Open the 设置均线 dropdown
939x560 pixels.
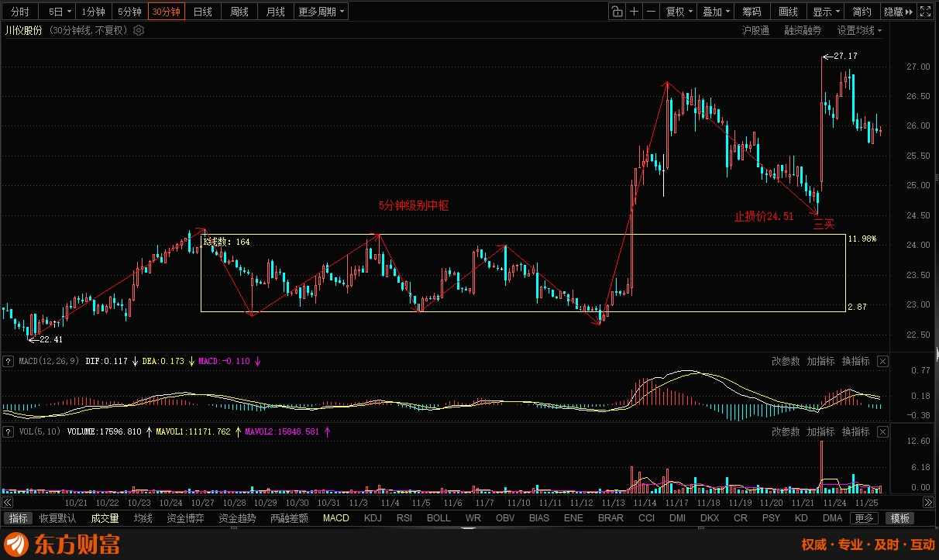tap(859, 30)
